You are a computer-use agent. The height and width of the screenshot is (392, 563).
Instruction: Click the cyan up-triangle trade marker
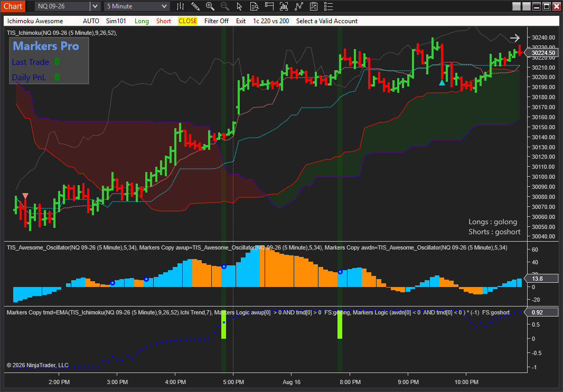pos(442,82)
